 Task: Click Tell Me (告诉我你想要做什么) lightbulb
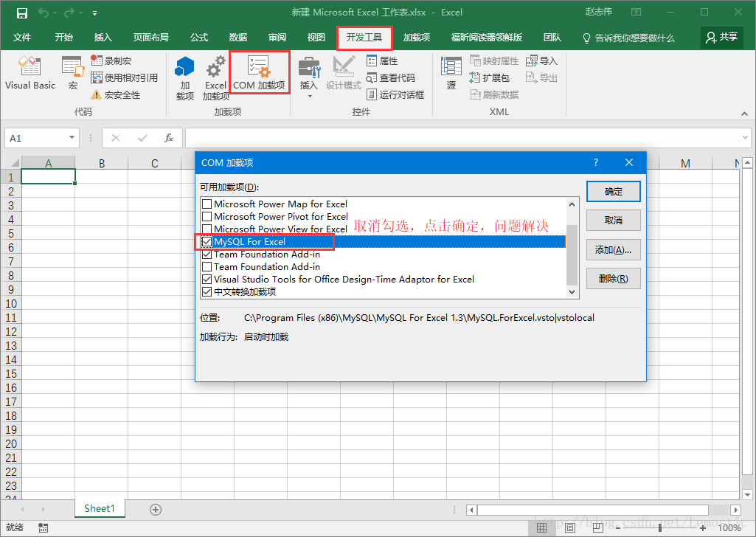628,38
